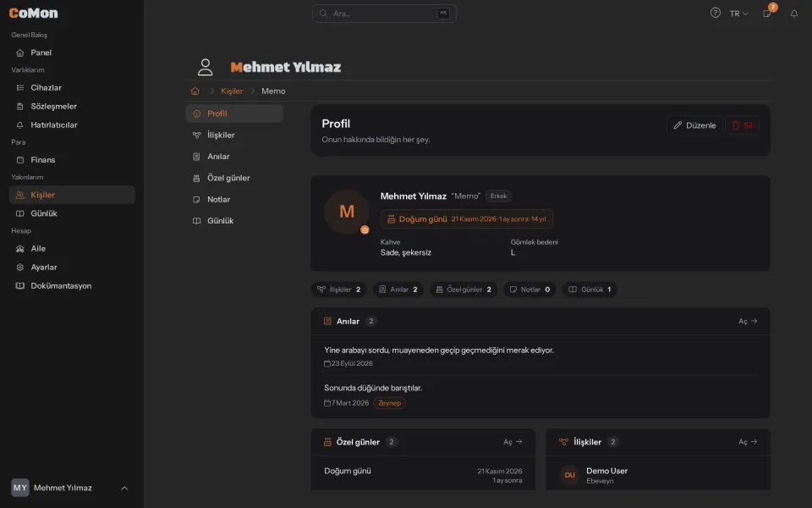Open the notifications bell icon

[x=794, y=14]
